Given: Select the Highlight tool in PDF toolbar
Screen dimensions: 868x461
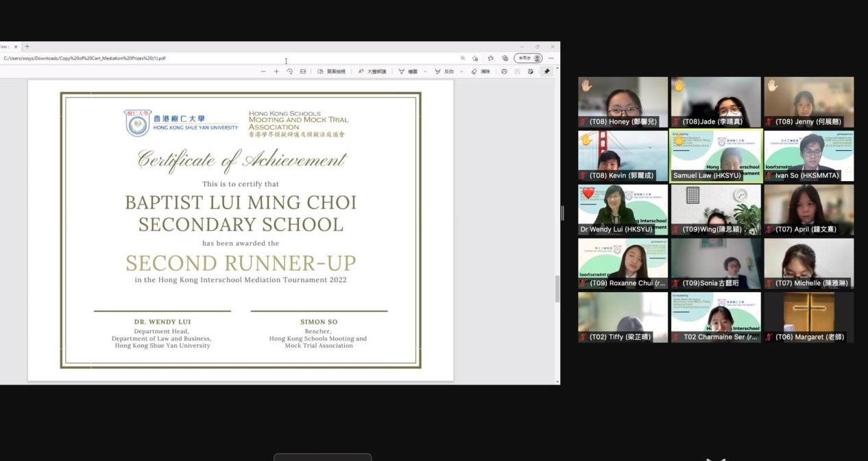Looking at the screenshot, I should [444, 71].
